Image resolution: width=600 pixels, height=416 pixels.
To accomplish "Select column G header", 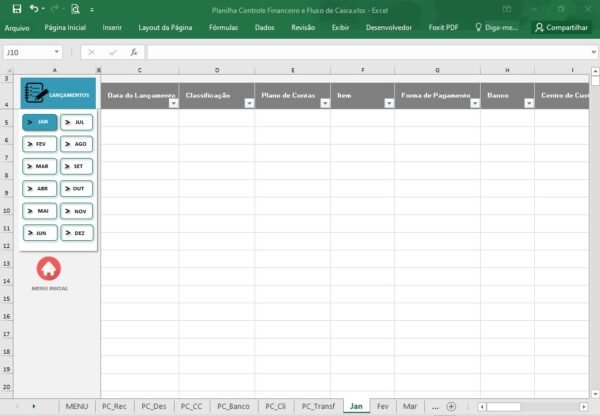I will [x=437, y=70].
